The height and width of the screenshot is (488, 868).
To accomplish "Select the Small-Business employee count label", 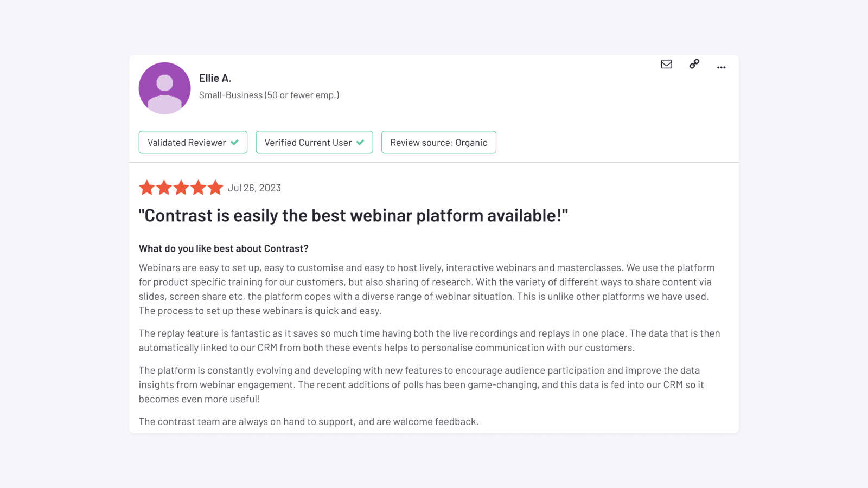I will coord(269,94).
